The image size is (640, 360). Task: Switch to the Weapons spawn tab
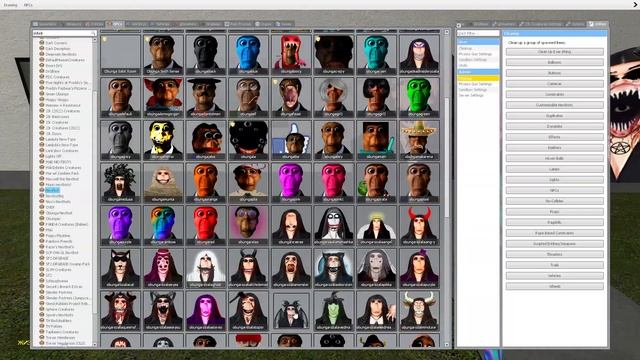pos(71,24)
